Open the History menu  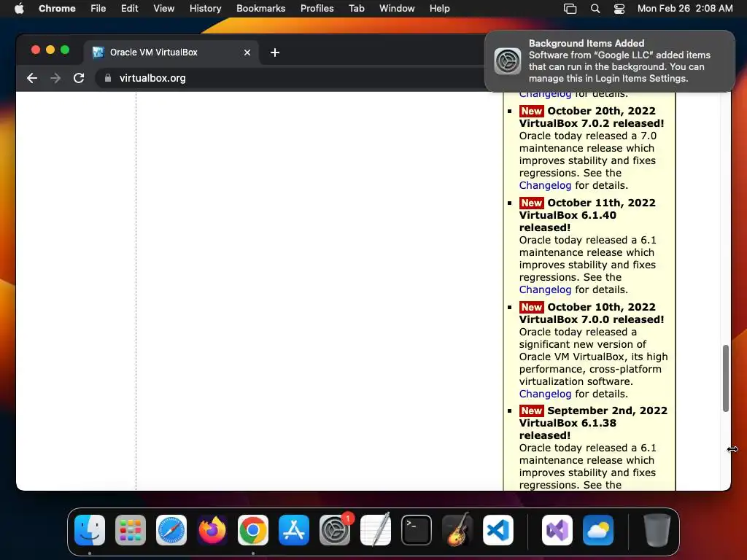tap(205, 8)
